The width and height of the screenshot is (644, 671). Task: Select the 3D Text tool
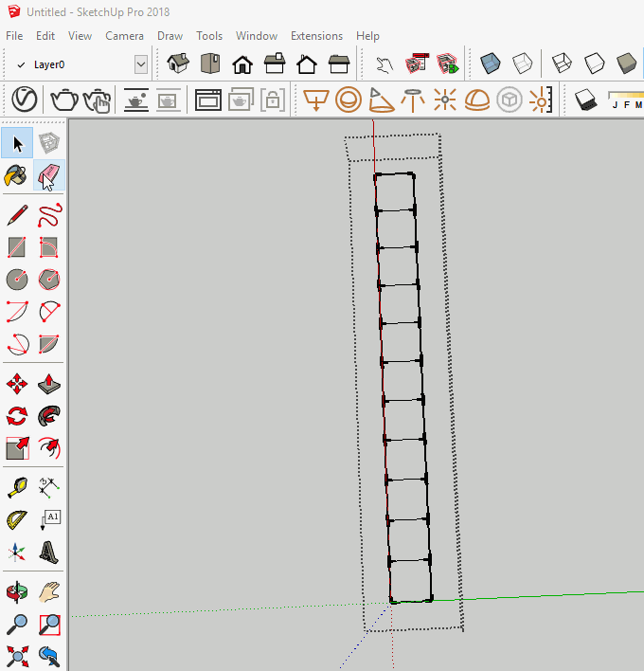49,552
